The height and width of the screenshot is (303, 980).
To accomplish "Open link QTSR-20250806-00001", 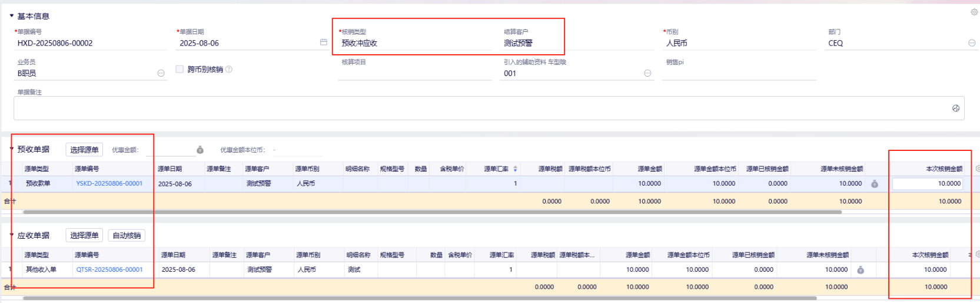I will click(x=109, y=269).
